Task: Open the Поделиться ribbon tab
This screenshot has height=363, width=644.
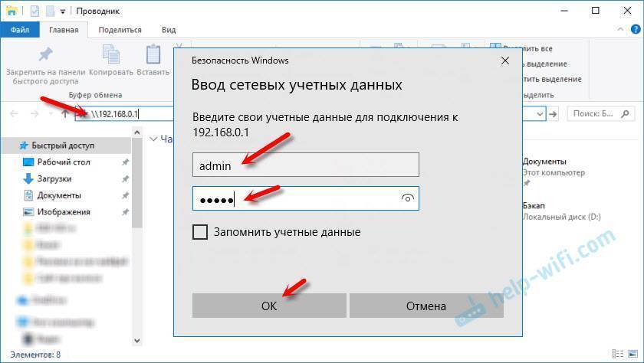Action: [x=120, y=30]
